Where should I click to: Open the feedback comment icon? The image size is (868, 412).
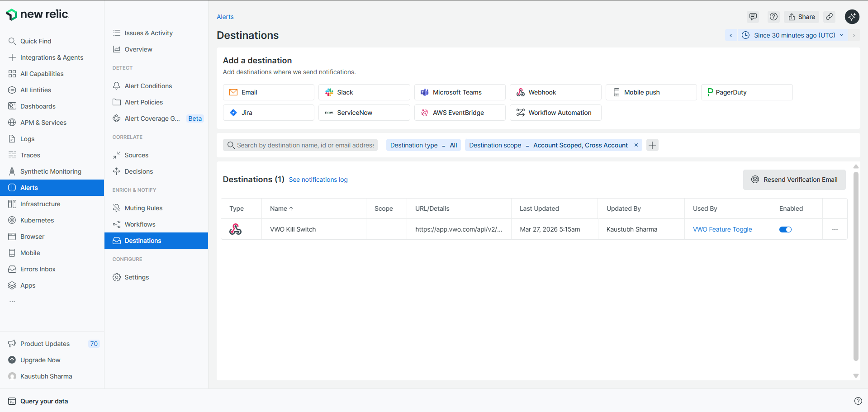pyautogui.click(x=753, y=17)
